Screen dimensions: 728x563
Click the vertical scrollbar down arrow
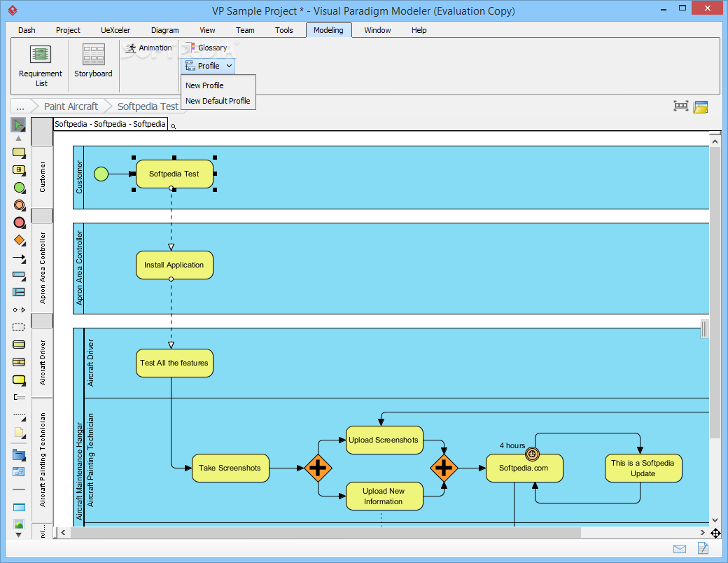click(715, 521)
